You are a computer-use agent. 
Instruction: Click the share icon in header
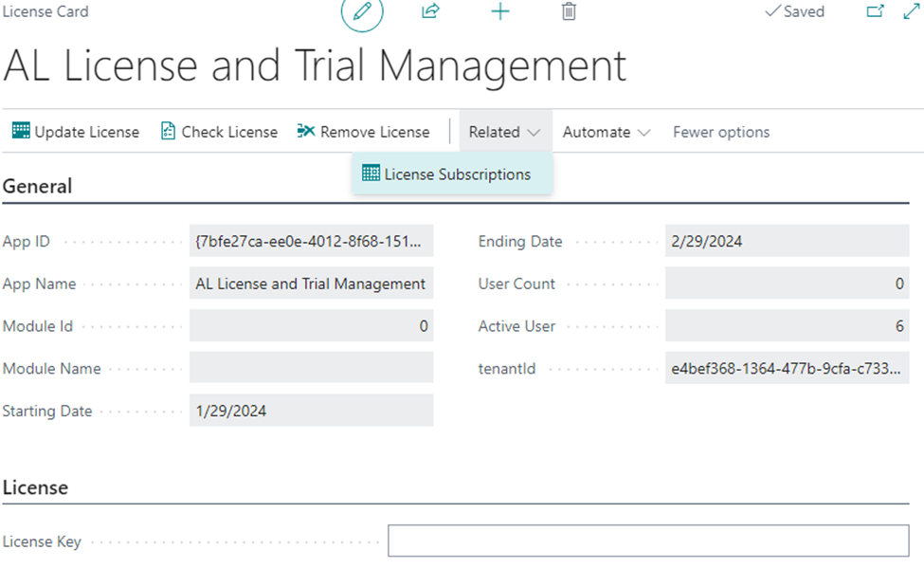(x=431, y=11)
